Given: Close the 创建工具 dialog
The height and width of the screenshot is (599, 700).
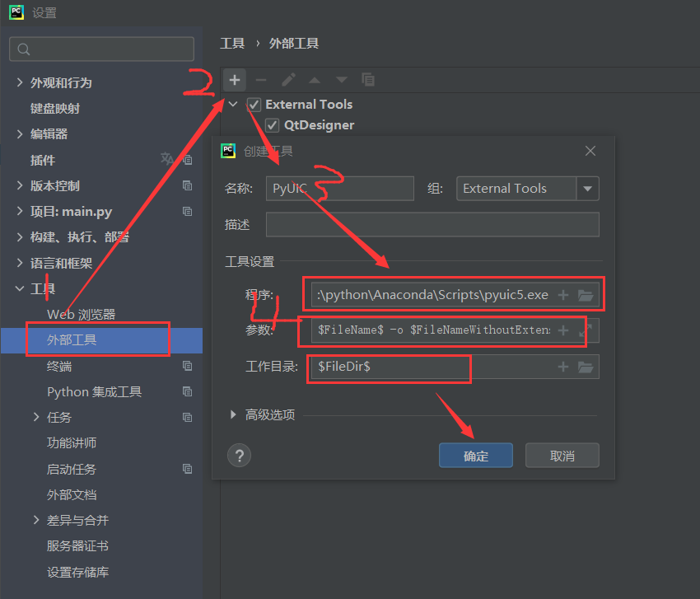Looking at the screenshot, I should [x=590, y=151].
